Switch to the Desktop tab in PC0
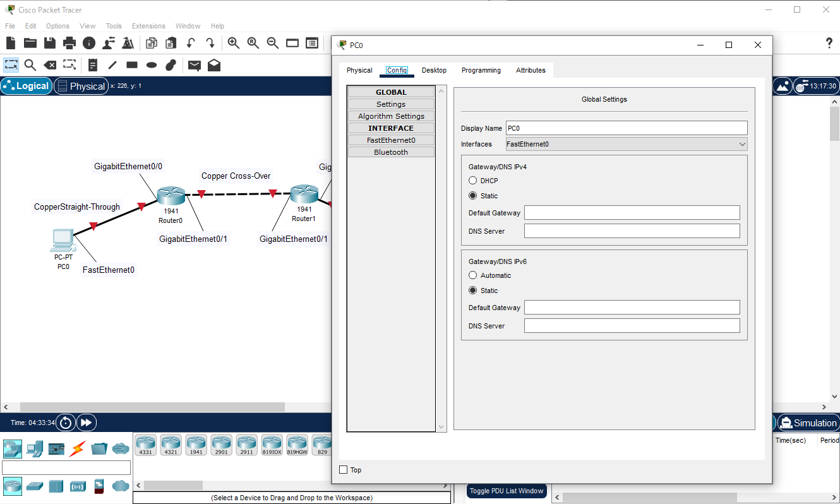Screen dimensions: 840x504 pyautogui.click(x=434, y=70)
